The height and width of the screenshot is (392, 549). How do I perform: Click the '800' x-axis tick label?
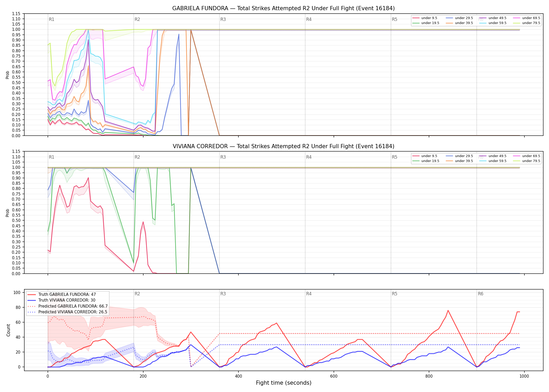tap(429, 376)
